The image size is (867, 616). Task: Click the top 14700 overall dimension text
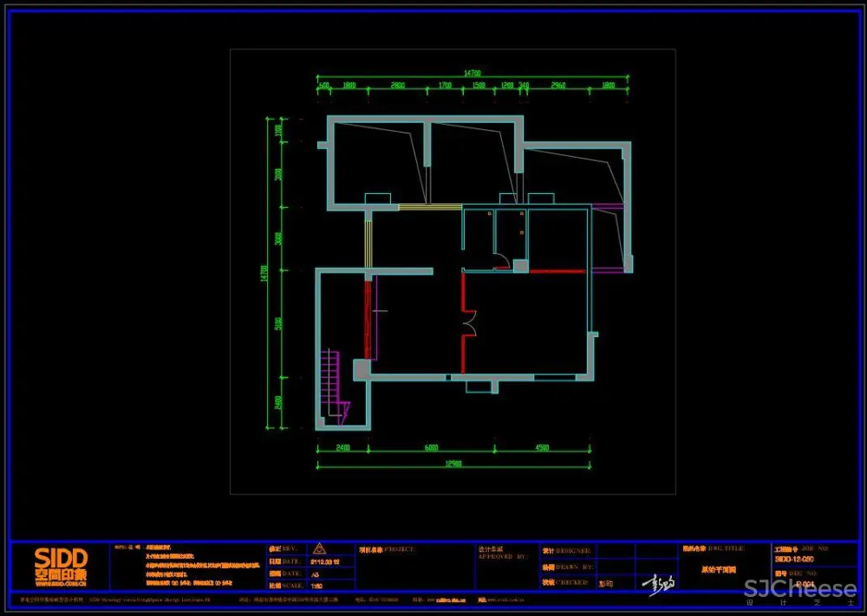[472, 74]
